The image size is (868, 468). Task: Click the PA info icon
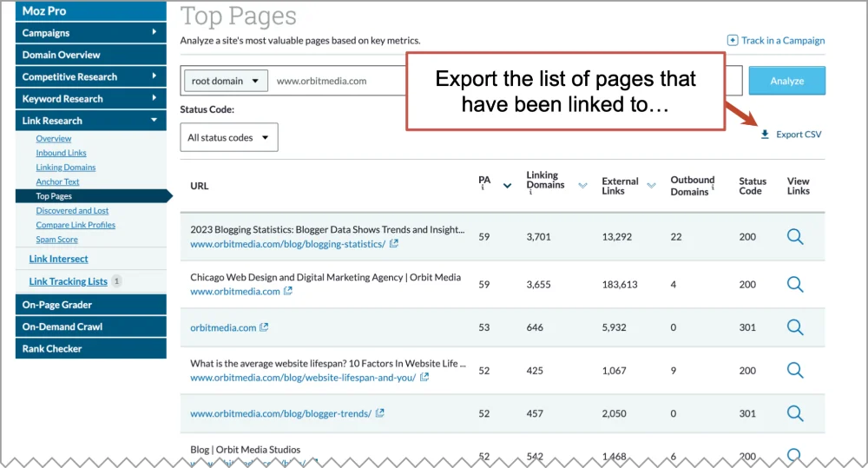pyautogui.click(x=483, y=188)
